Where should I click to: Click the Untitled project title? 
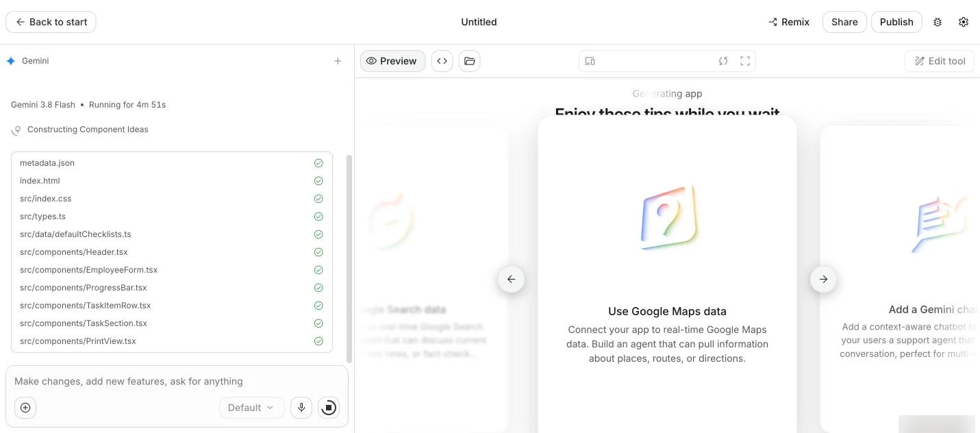coord(479,22)
